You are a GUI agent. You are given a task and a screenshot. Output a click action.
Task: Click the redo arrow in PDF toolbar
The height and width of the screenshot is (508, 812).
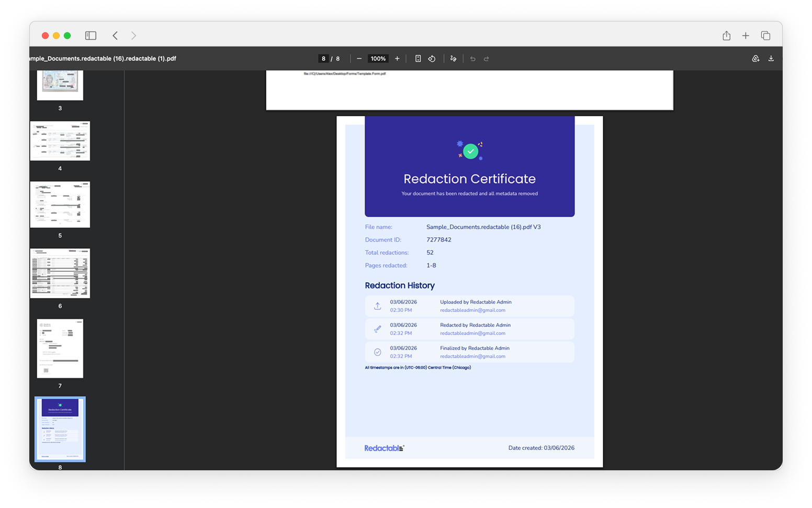[x=486, y=59]
